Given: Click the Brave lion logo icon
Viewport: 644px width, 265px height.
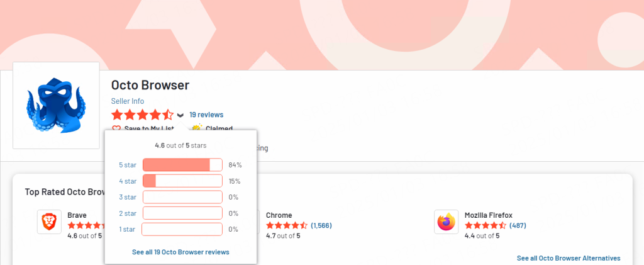Looking at the screenshot, I should pyautogui.click(x=49, y=222).
